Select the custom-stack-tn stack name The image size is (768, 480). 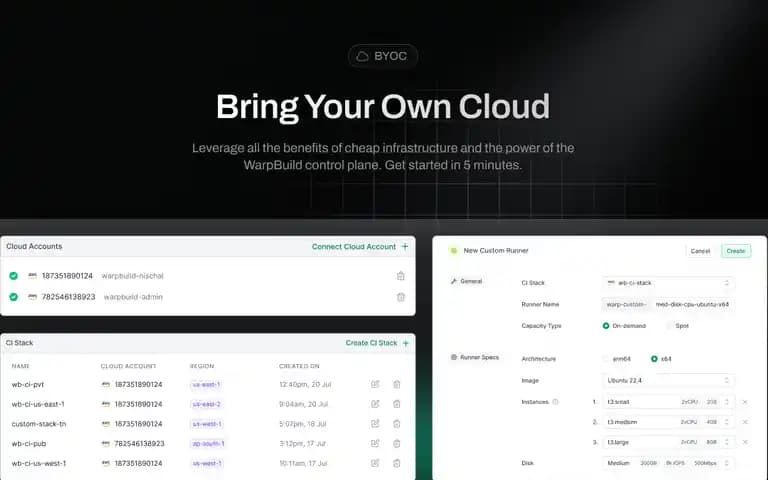coord(39,424)
